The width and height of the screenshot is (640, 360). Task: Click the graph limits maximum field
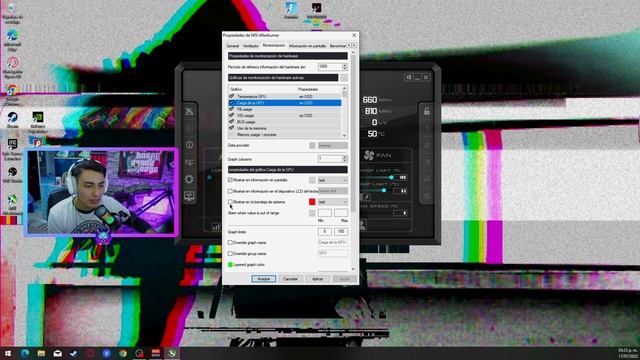pos(341,231)
